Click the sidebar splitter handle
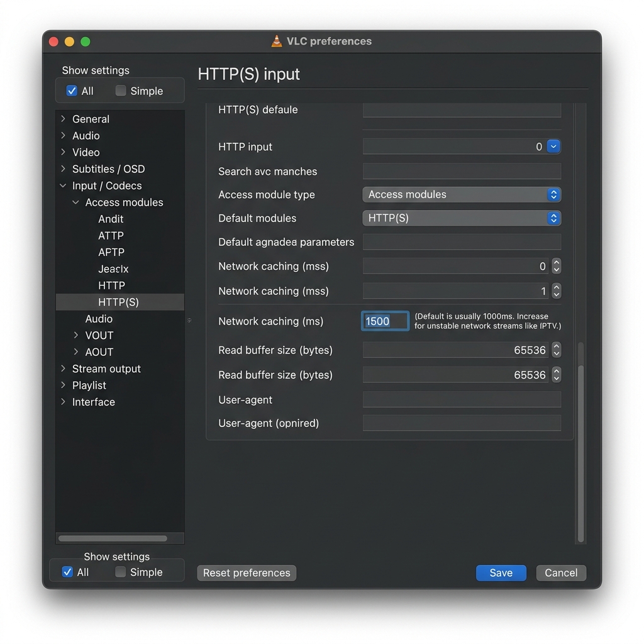644x644 pixels. click(x=189, y=320)
